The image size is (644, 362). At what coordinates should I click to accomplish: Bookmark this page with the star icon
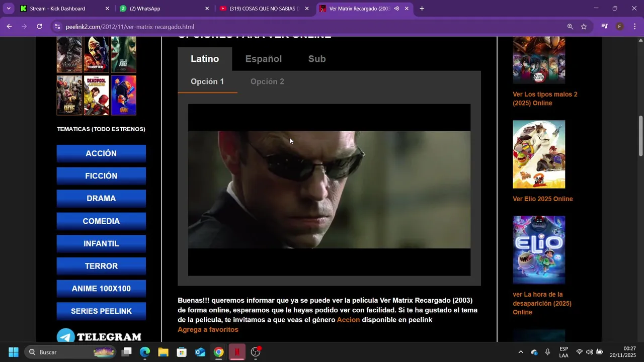[584, 27]
